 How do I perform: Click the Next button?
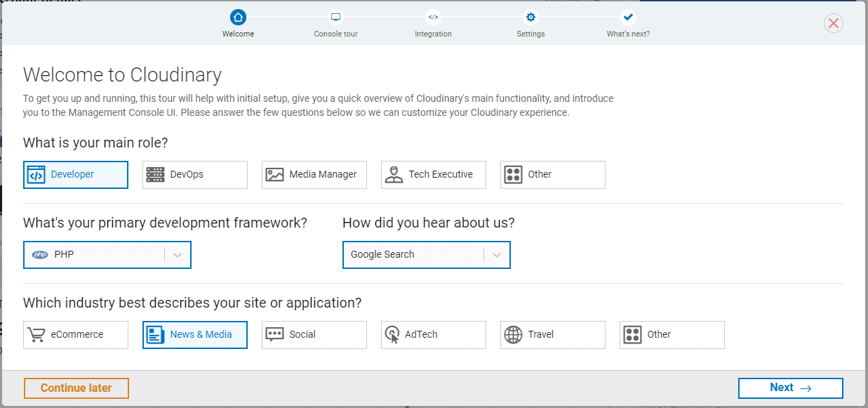[791, 388]
